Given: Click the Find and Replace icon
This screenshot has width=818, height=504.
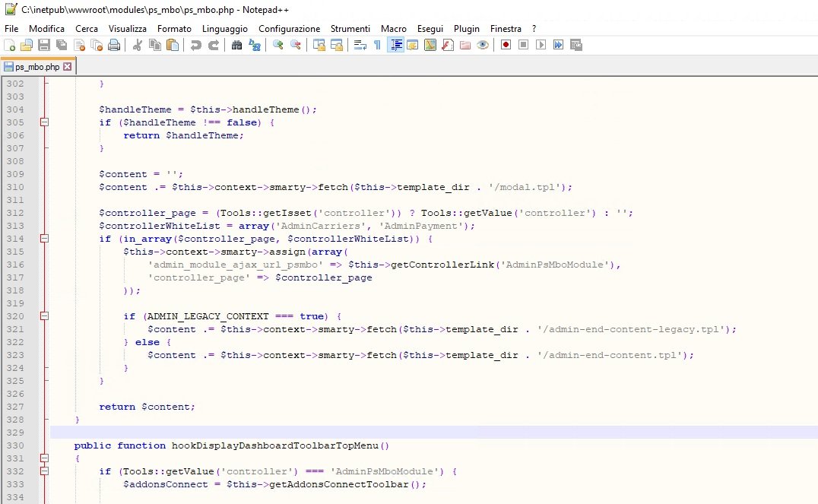Looking at the screenshot, I should (x=254, y=46).
